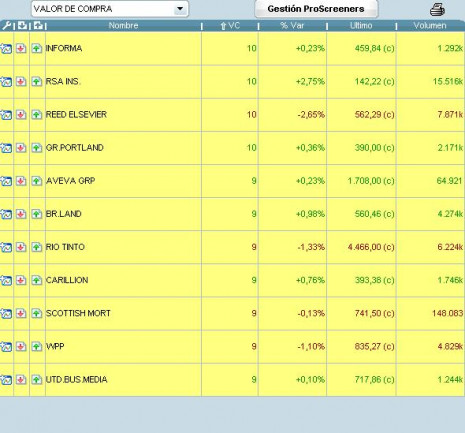Click green up-arrow icon for UTD.BUS.MEDIA
The height and width of the screenshot is (433, 465).
[37, 380]
